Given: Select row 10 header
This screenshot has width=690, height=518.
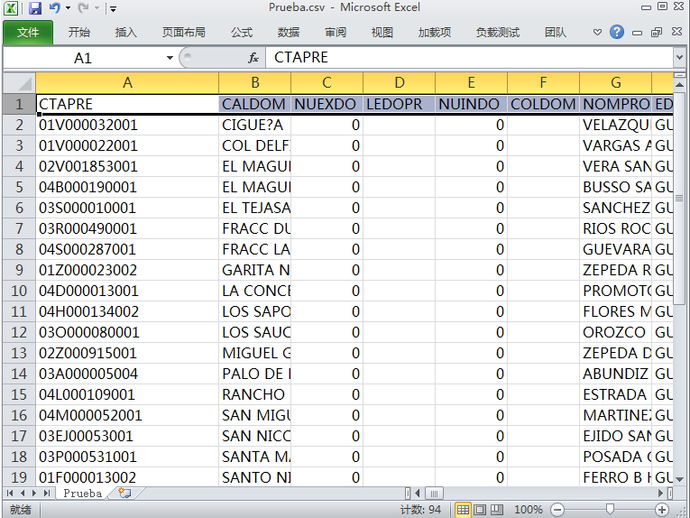Looking at the screenshot, I should point(19,291).
